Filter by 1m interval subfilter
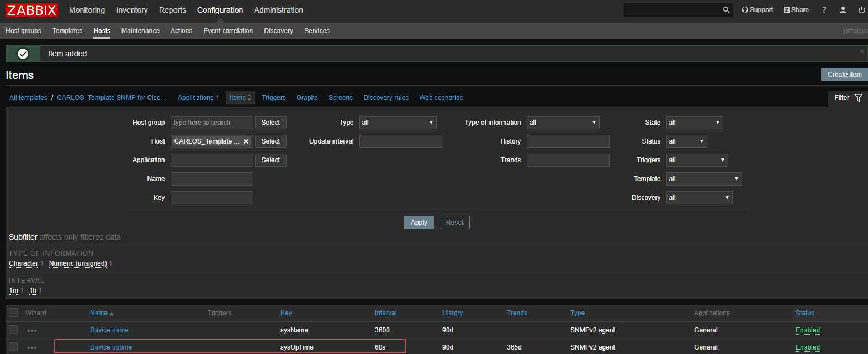The height and width of the screenshot is (354, 868). coord(13,290)
